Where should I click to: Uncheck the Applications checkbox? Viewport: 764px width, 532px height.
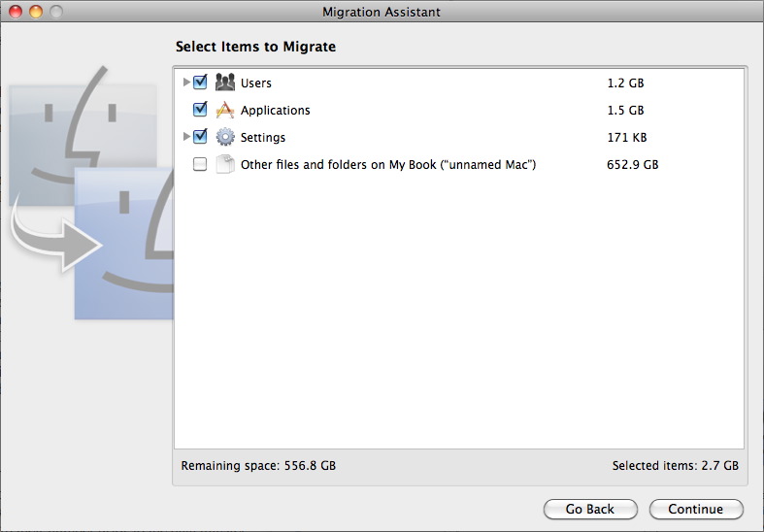[x=200, y=110]
